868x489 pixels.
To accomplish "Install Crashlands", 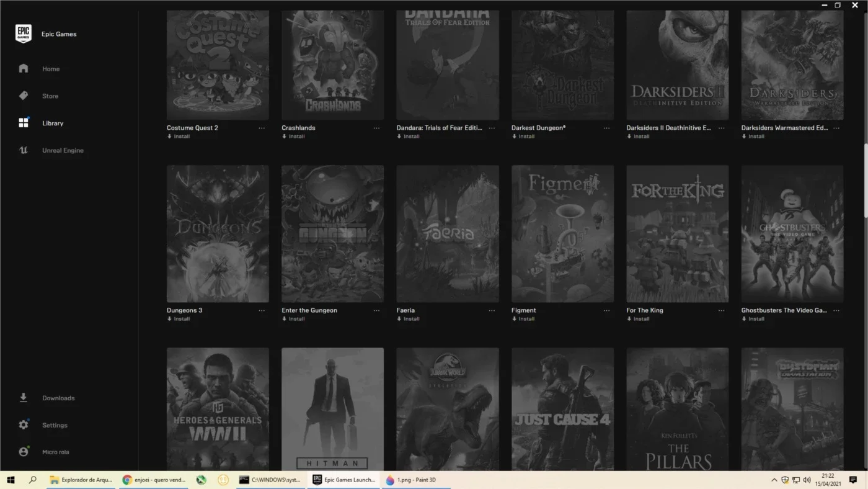I will point(293,137).
